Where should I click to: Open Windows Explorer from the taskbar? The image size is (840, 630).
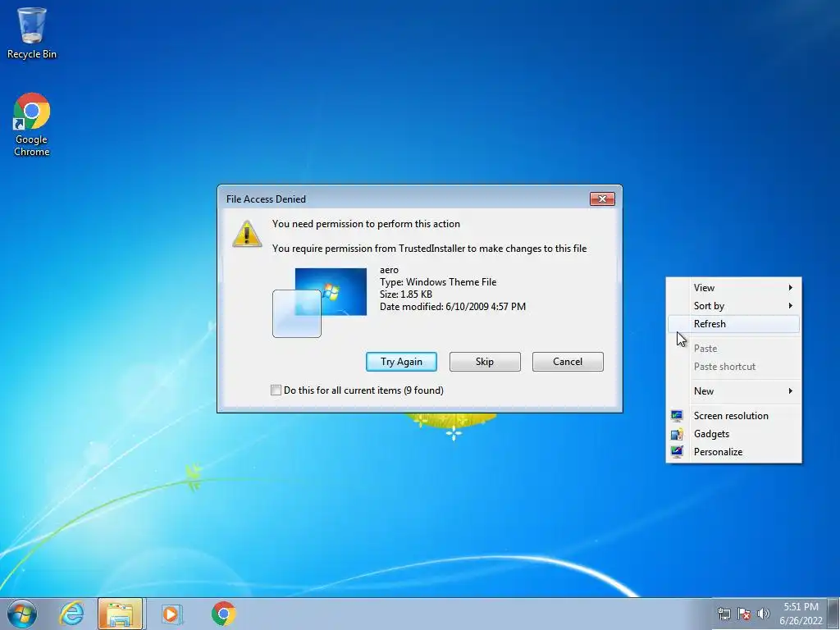tap(120, 614)
